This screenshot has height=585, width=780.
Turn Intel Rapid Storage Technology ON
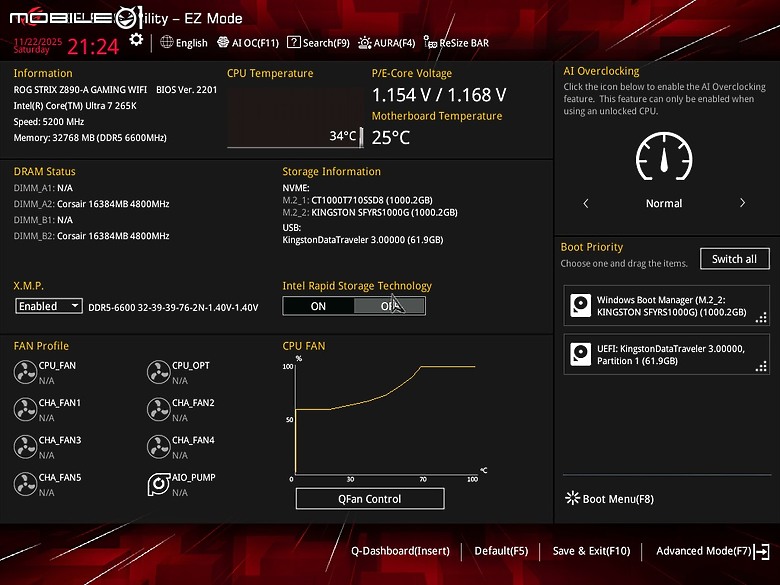[x=318, y=306]
